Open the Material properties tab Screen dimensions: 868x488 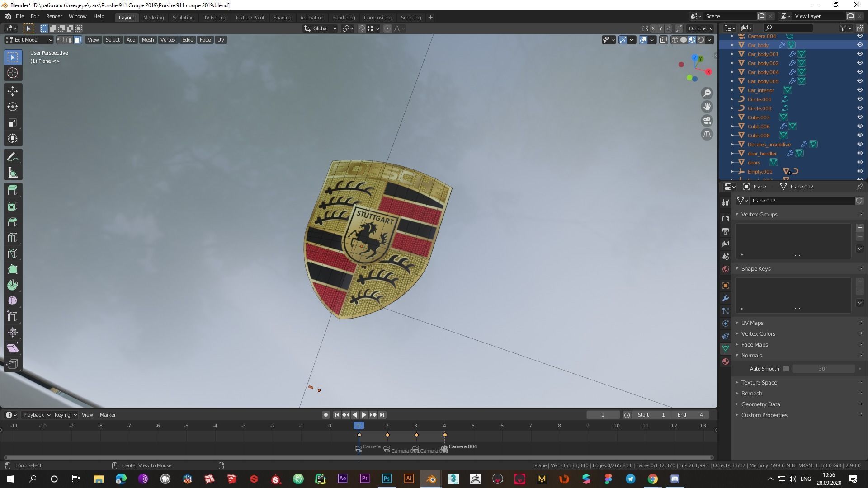click(x=726, y=361)
